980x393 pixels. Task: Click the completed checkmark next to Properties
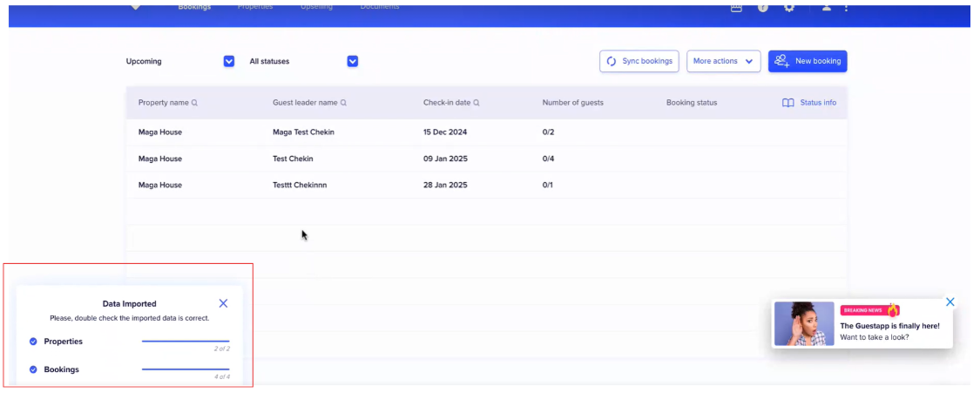click(33, 342)
